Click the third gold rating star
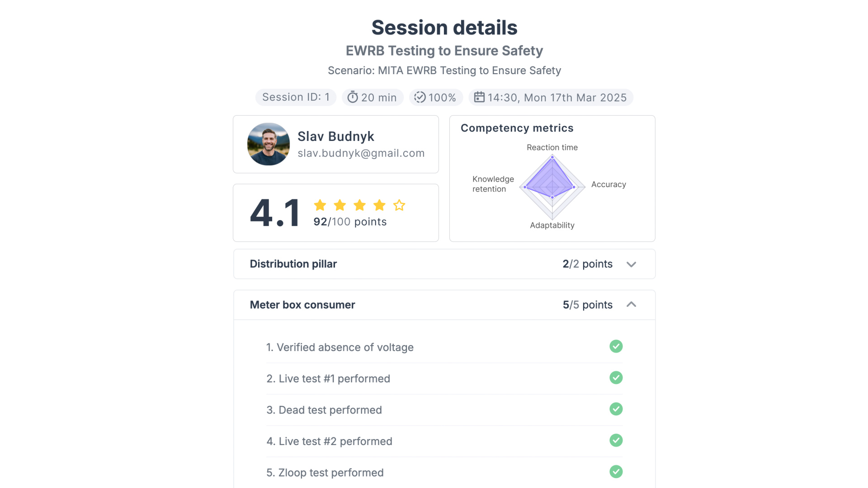This screenshot has width=868, height=488. 360,206
